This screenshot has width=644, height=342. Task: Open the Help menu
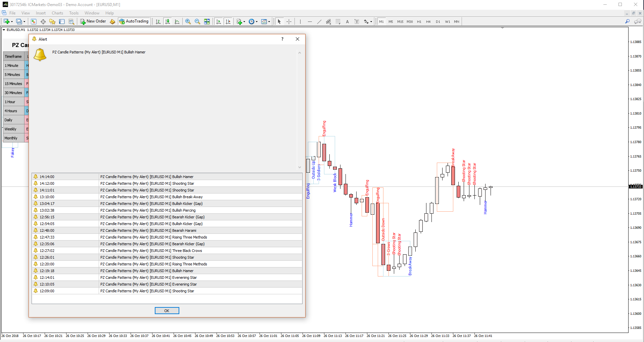pyautogui.click(x=109, y=13)
